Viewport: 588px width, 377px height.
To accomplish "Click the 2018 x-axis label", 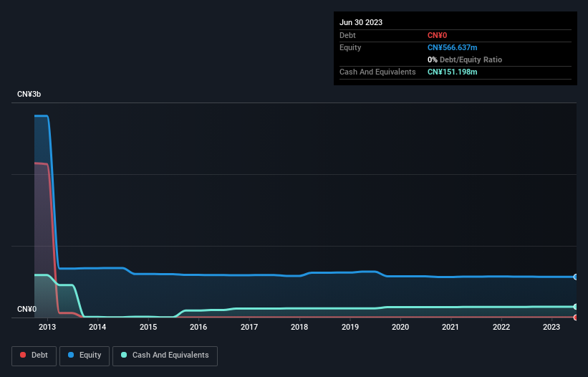I will 299,327.
